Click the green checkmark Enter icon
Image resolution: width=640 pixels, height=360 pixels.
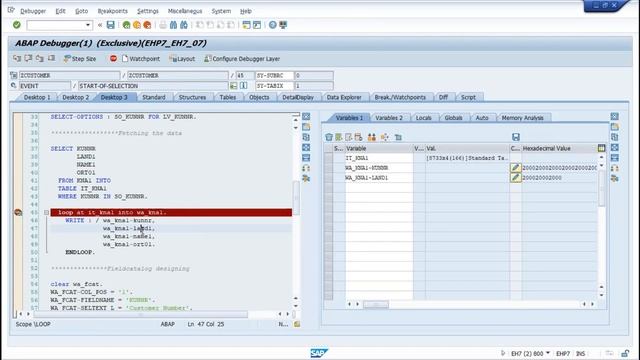(x=17, y=25)
